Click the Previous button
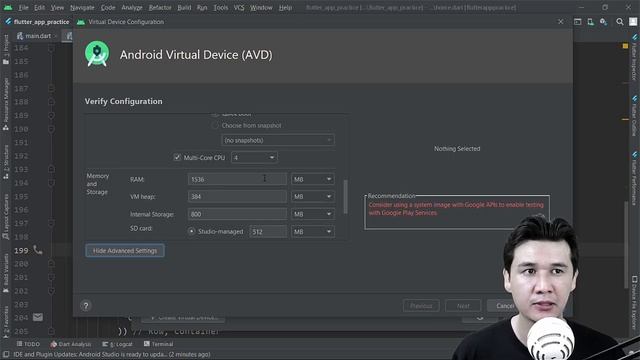 421,306
